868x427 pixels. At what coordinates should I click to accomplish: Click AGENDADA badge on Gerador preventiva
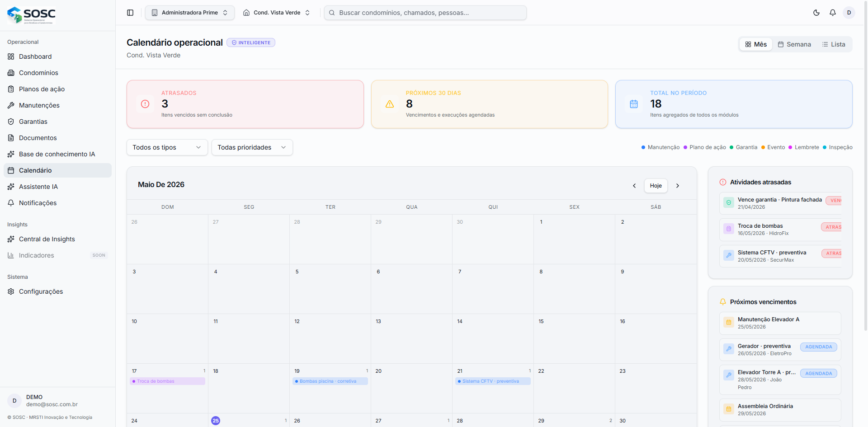tap(819, 347)
